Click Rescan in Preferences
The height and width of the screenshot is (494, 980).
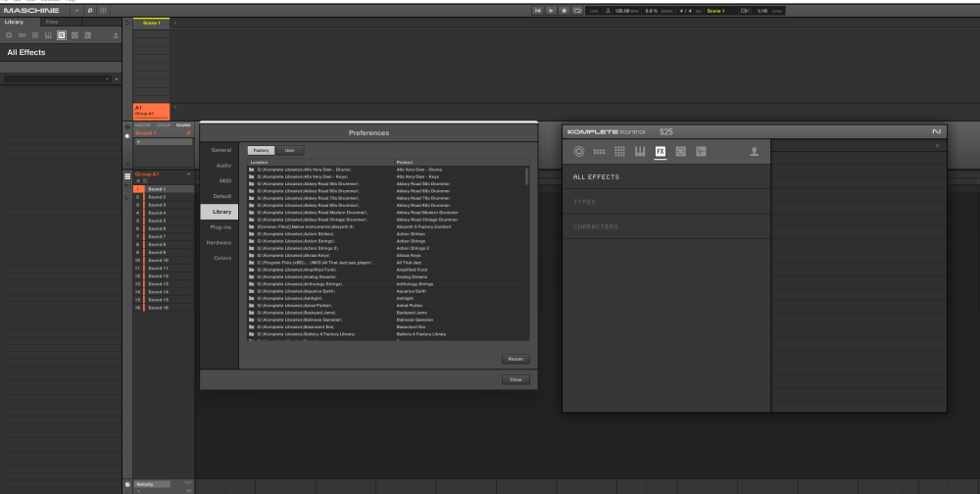(515, 359)
